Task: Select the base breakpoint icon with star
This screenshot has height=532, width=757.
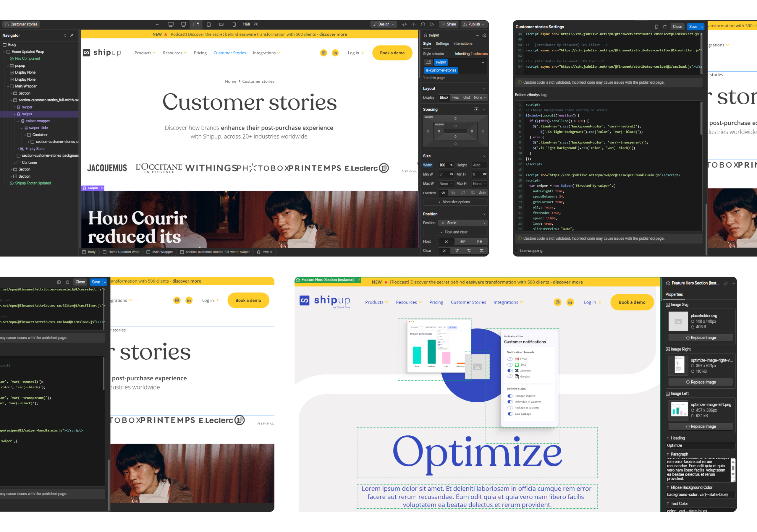Action: 196,25
